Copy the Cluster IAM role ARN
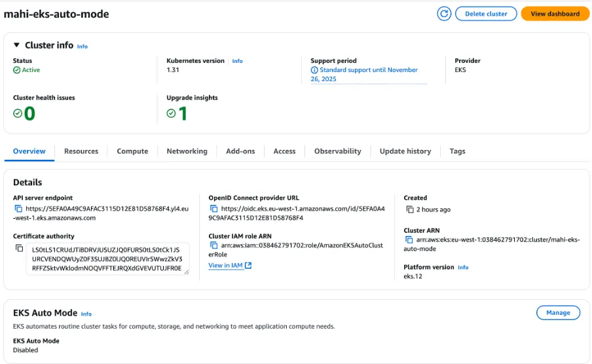Image resolution: width=592 pixels, height=364 pixels. coord(213,246)
